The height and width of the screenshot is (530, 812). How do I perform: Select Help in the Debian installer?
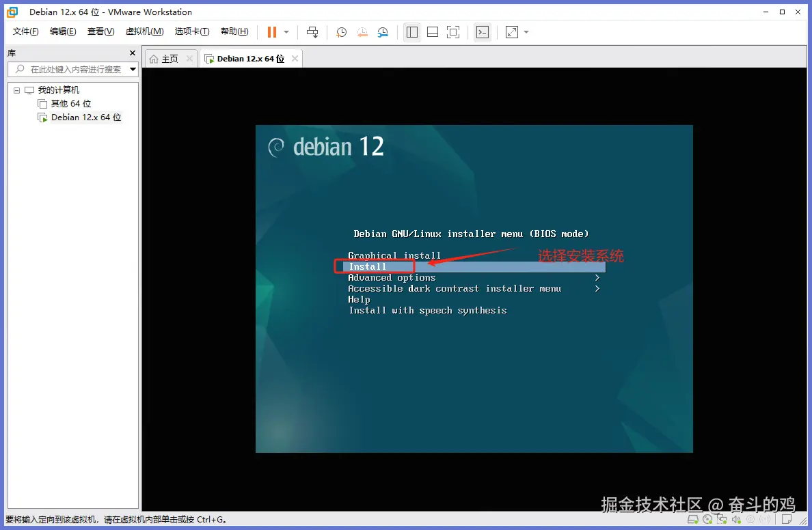pos(359,300)
